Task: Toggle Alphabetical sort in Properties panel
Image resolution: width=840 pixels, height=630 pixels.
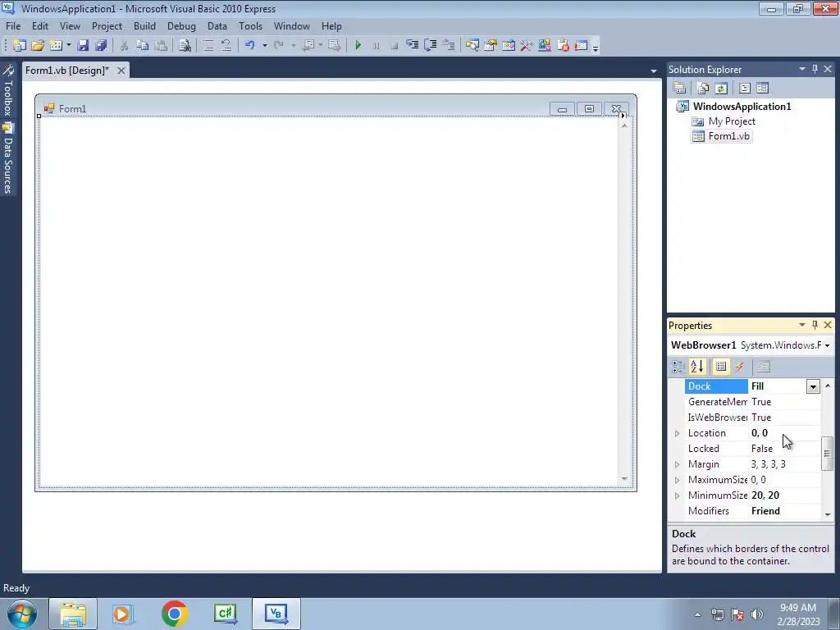Action: point(697,367)
